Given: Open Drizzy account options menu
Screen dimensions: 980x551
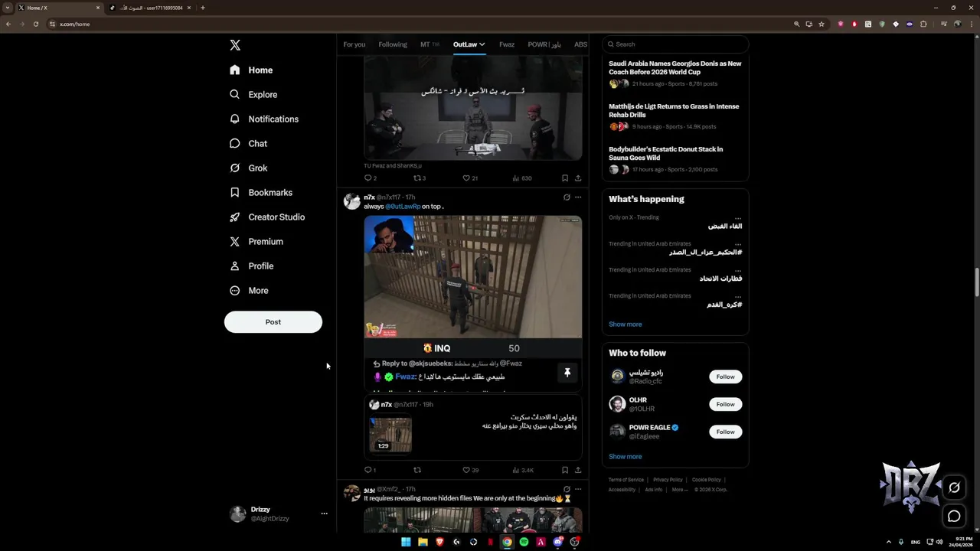Looking at the screenshot, I should click(x=324, y=514).
